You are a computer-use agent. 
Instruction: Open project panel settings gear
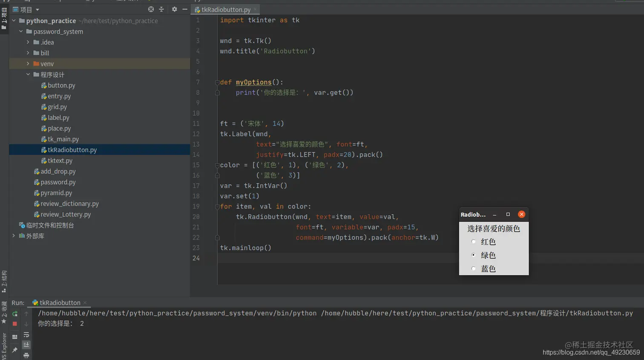point(174,9)
